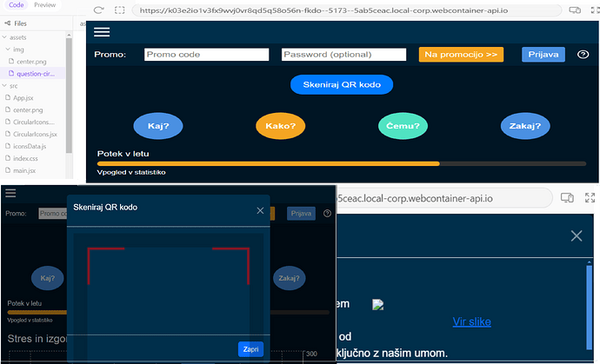This screenshot has width=600, height=364.
Task: Collapse the src folder
Action: click(4, 86)
